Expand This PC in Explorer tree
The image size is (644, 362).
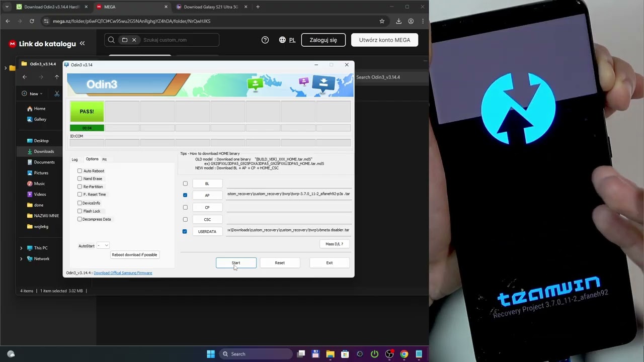click(x=21, y=248)
